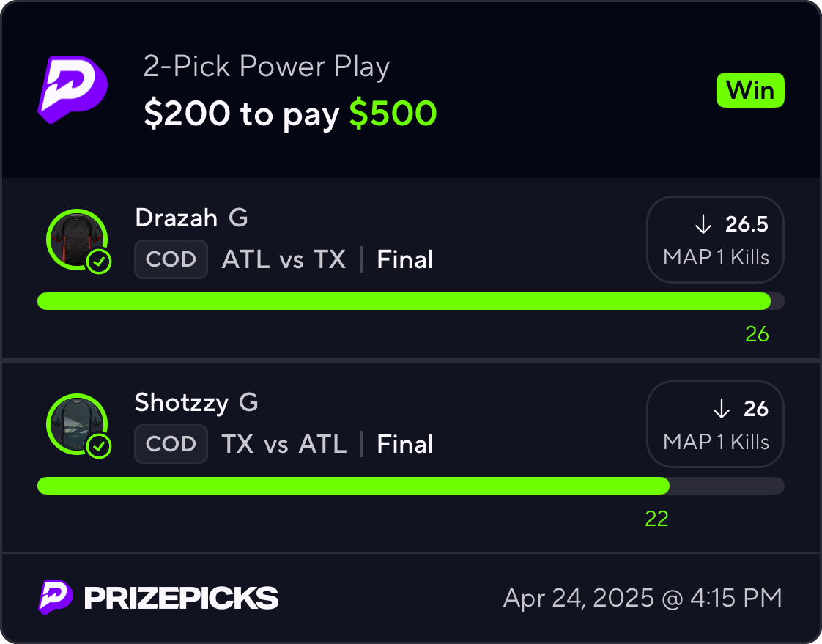Click the COD tag under Drazah
The width and height of the screenshot is (822, 644).
[171, 259]
